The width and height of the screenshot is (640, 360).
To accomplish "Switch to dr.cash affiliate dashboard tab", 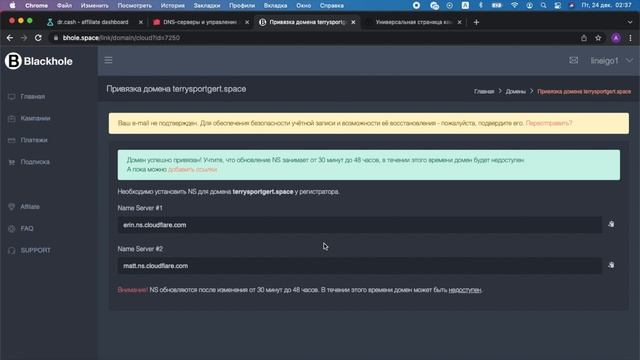I will click(93, 22).
